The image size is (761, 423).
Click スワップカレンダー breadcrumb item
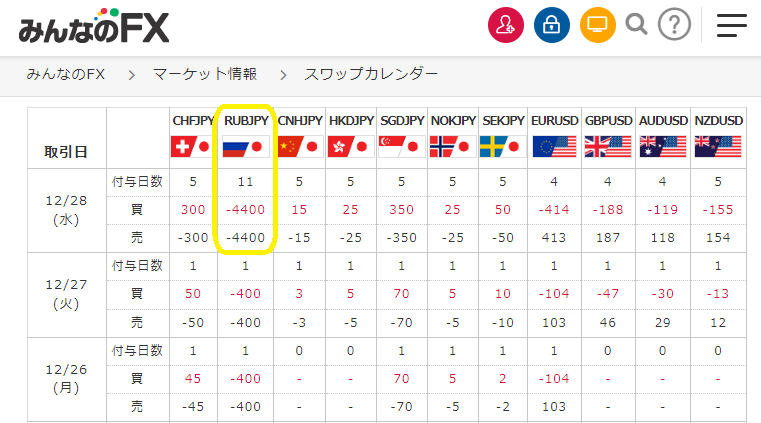pyautogui.click(x=371, y=74)
